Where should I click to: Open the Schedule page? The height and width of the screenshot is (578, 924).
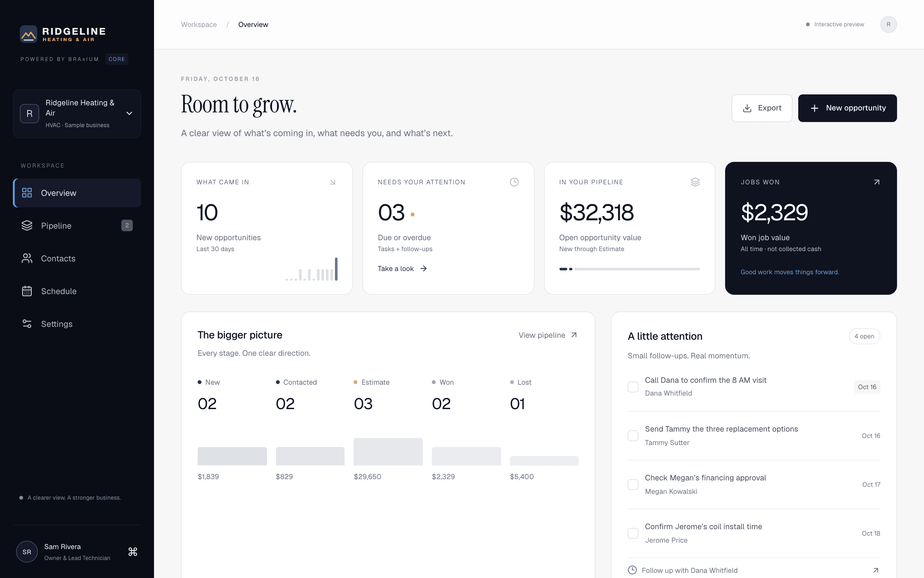point(77,291)
